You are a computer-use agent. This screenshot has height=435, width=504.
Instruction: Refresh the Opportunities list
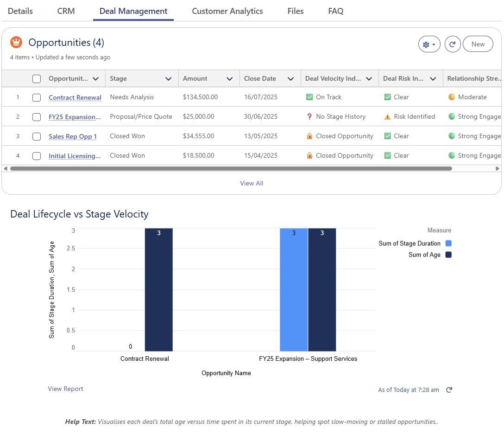point(452,45)
